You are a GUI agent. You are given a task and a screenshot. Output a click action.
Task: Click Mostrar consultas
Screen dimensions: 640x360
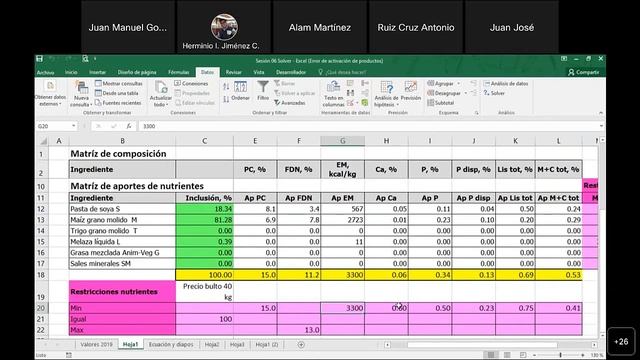(x=119, y=83)
